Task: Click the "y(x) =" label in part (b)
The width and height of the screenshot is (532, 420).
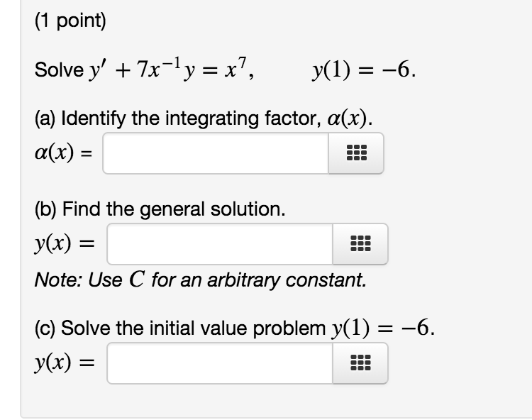Action: click(x=67, y=244)
